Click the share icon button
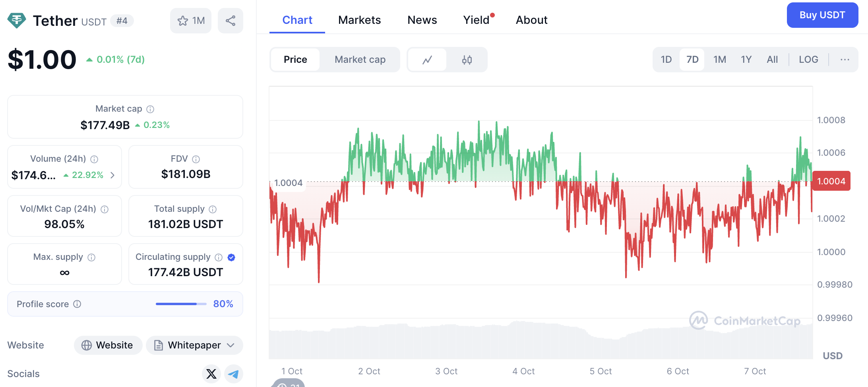868x387 pixels. click(231, 21)
